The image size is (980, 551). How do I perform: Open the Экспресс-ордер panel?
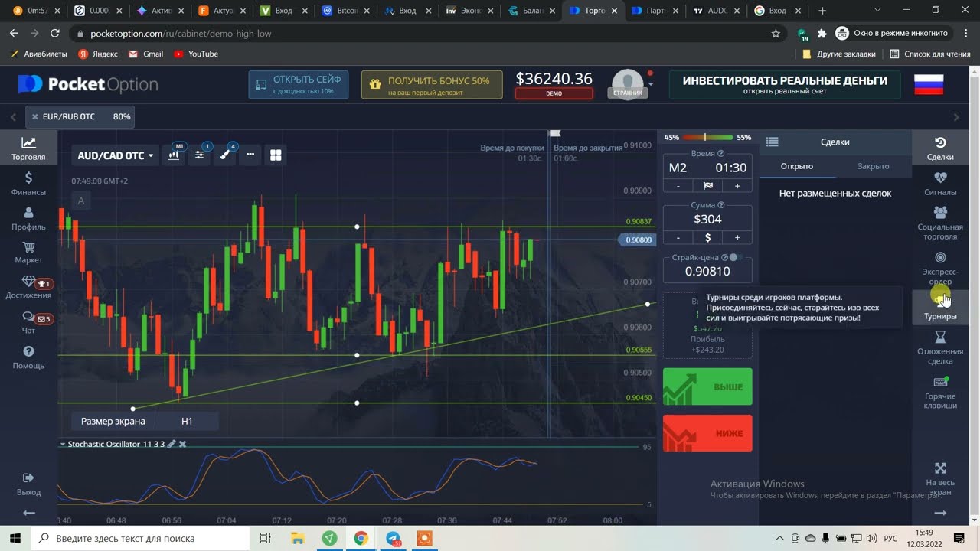[x=940, y=268]
